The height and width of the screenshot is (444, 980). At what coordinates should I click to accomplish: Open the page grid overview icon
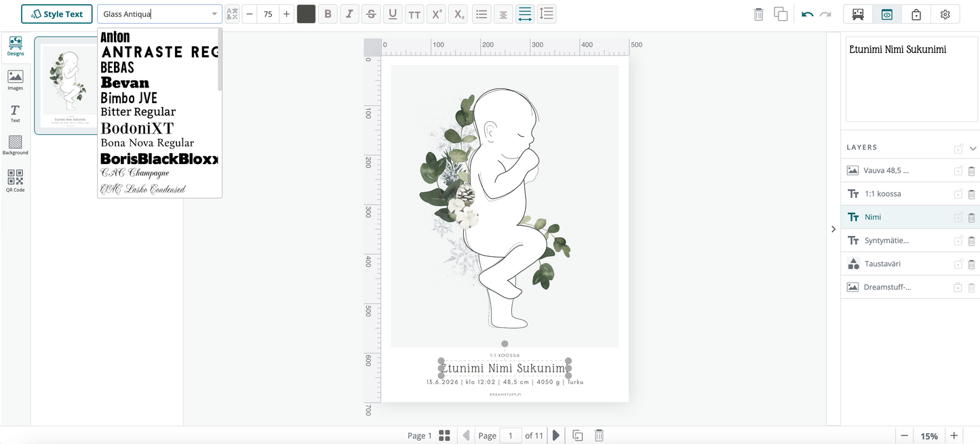[x=445, y=435]
